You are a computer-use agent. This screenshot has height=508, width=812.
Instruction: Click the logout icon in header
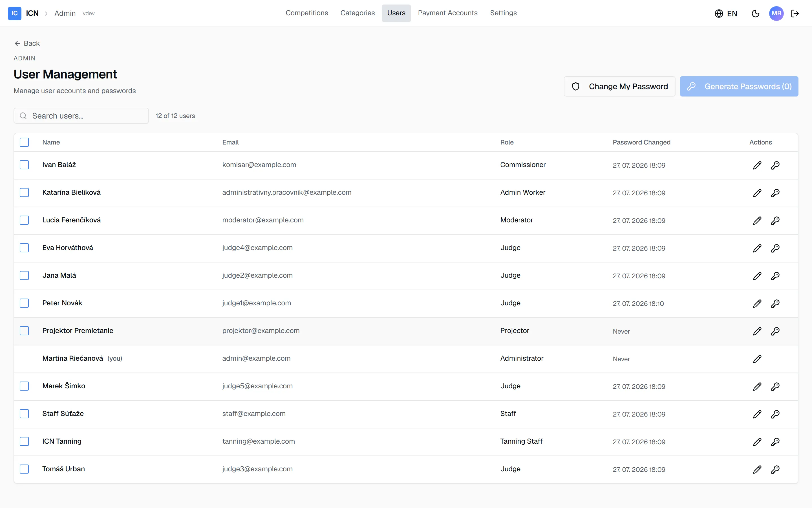pyautogui.click(x=795, y=14)
